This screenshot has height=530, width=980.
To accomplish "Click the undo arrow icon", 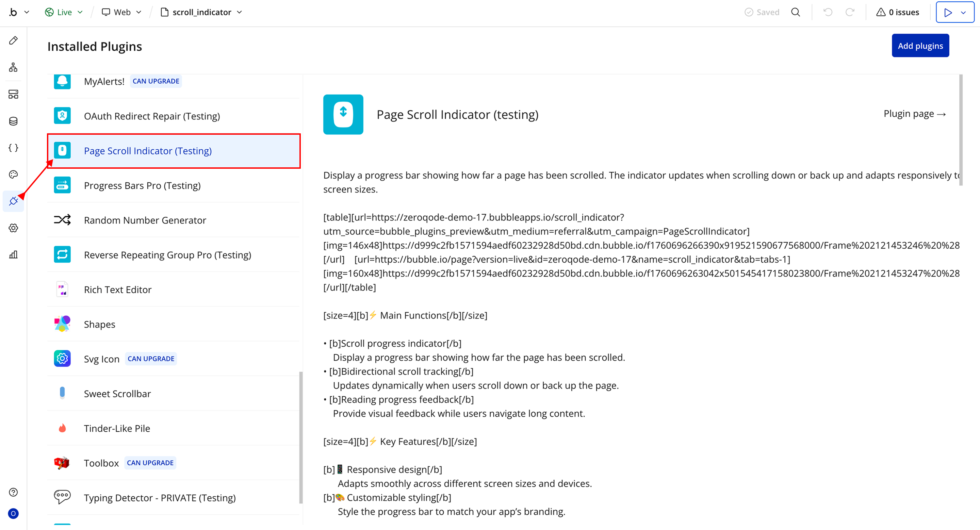I will tap(828, 12).
